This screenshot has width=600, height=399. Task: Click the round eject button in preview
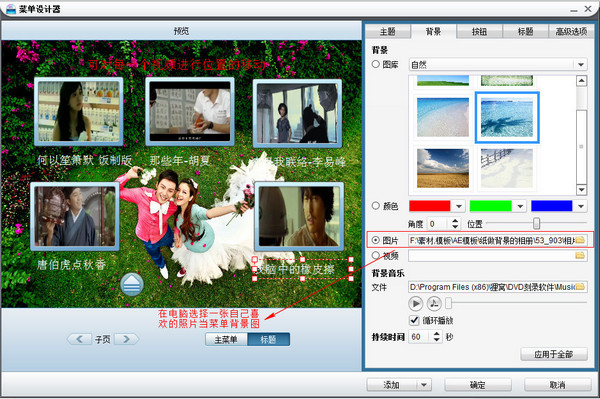(x=132, y=284)
